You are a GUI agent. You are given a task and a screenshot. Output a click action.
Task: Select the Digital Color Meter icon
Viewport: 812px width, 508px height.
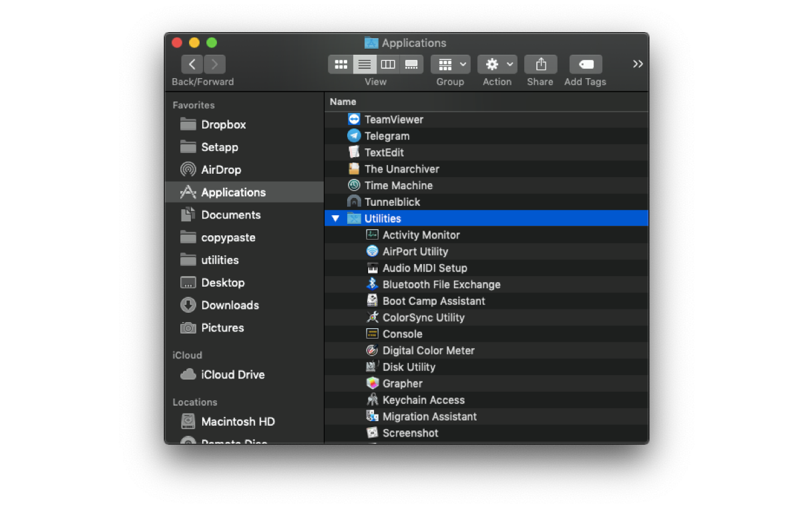pos(373,350)
